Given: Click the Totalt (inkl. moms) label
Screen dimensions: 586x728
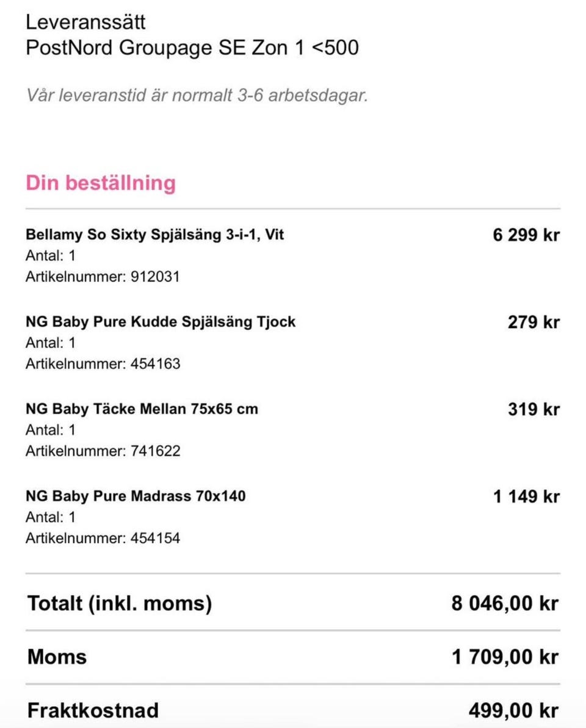Looking at the screenshot, I should tap(120, 603).
